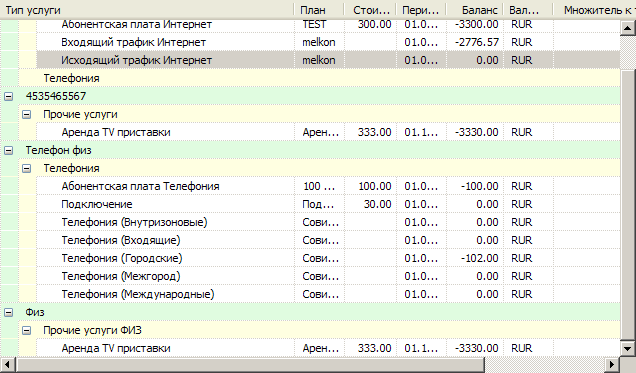Viewport: 636px width, 373px height.
Task: Click the horizontal scrollbar thumb
Action: click(250, 364)
